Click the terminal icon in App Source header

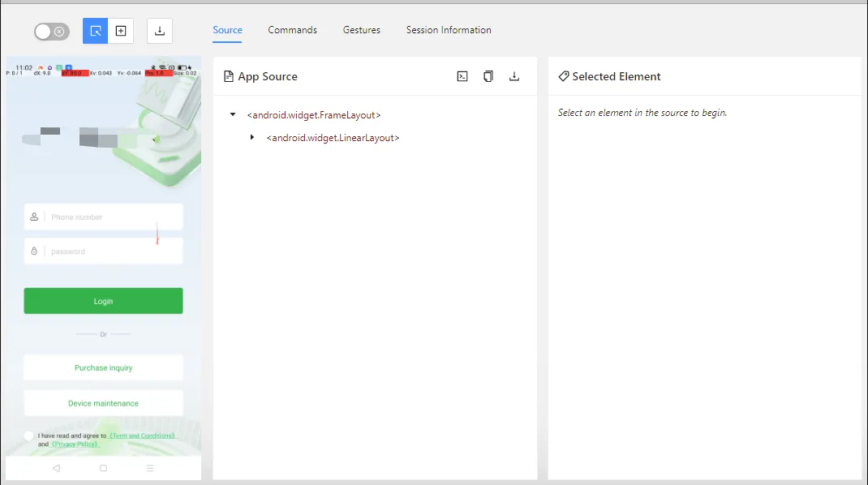(462, 76)
